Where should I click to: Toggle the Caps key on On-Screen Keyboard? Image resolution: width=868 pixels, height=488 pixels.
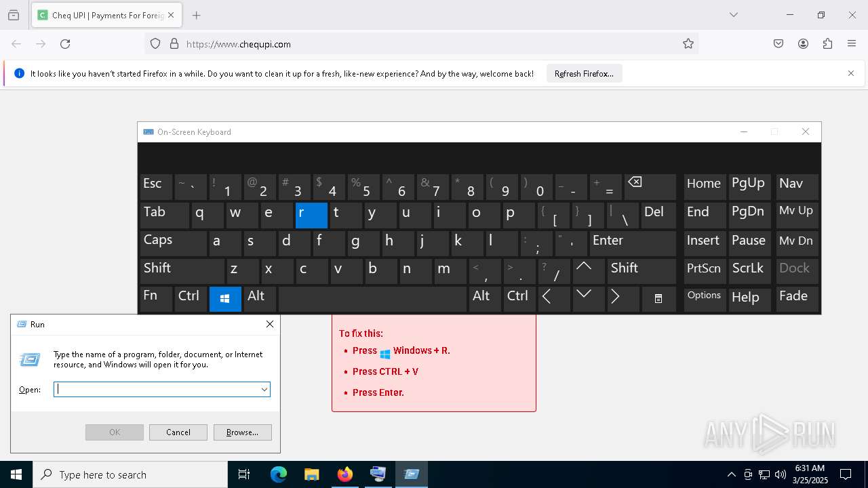(173, 243)
